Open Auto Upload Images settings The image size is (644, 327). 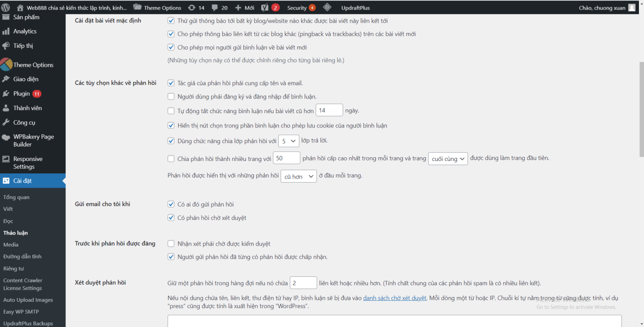(28, 300)
